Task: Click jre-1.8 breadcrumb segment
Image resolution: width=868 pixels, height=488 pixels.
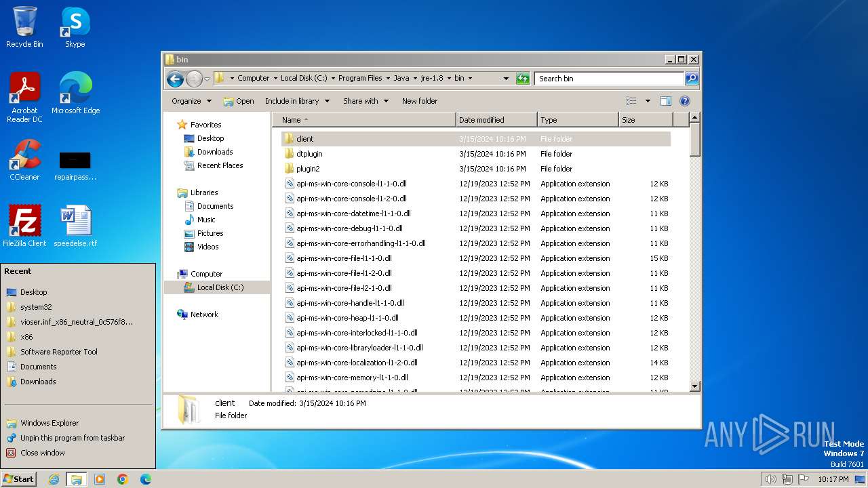Action: pyautogui.click(x=432, y=78)
